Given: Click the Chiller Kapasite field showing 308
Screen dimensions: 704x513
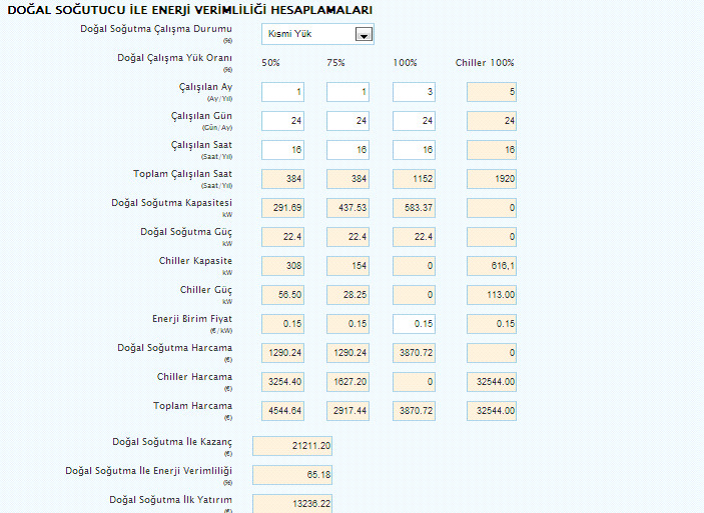Looking at the screenshot, I should (x=282, y=266).
